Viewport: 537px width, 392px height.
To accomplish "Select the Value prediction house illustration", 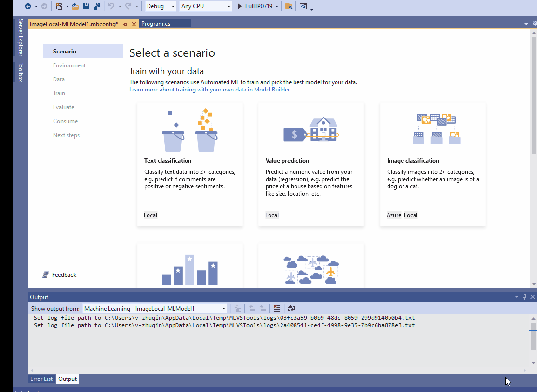I will coord(311,130).
